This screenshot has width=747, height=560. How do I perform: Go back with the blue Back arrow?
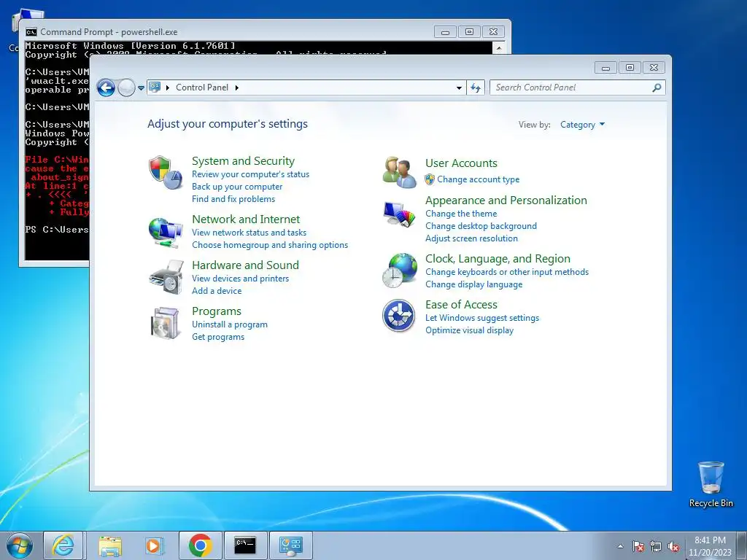[106, 87]
